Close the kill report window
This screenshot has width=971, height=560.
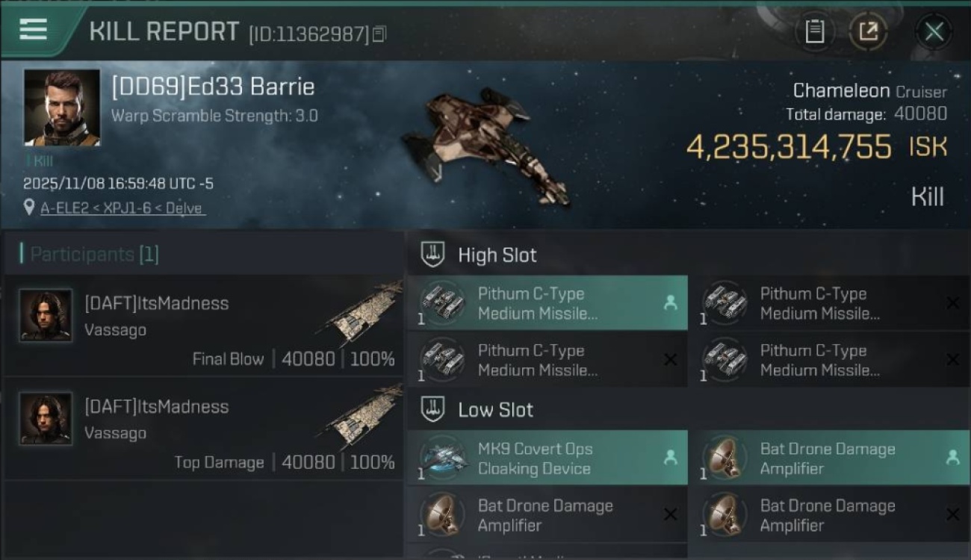934,31
